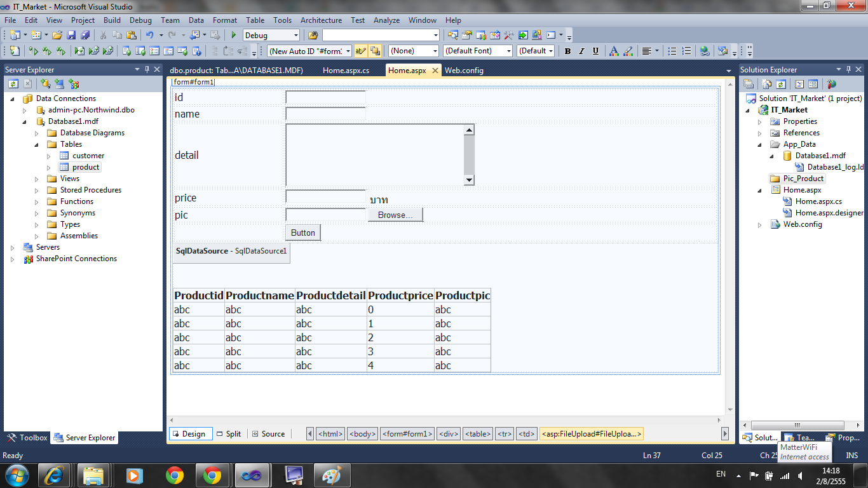Viewport: 868px width, 488px height.
Task: Click the Start Page green arrow toolbar icon
Action: (523, 35)
